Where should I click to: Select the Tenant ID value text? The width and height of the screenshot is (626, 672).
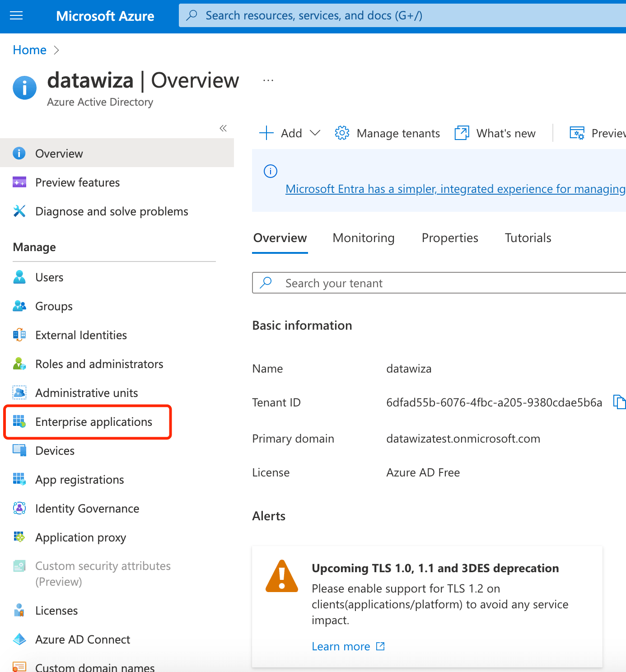point(494,402)
